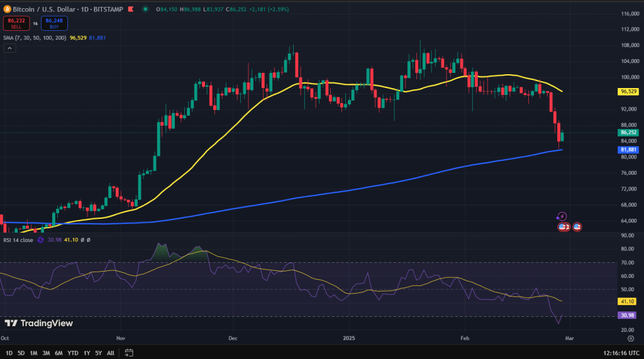644x359 pixels.
Task: Click the green 86,252 current price label
Action: (628, 132)
